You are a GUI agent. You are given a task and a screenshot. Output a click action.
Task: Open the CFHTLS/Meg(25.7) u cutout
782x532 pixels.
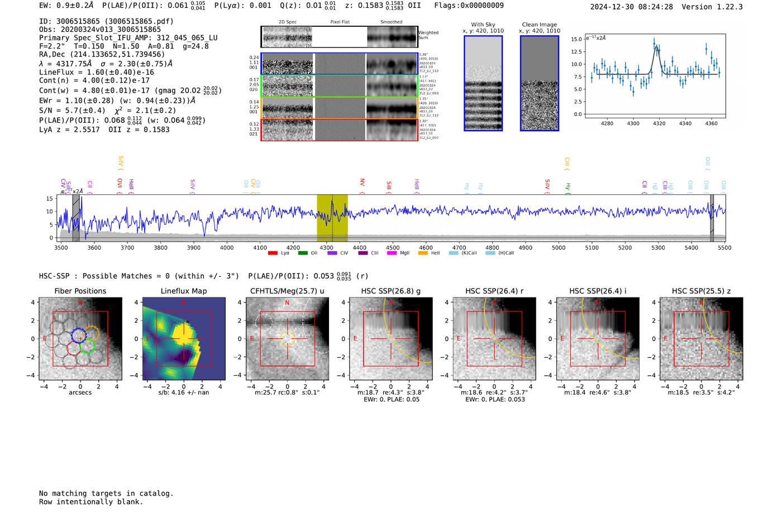[288, 338]
